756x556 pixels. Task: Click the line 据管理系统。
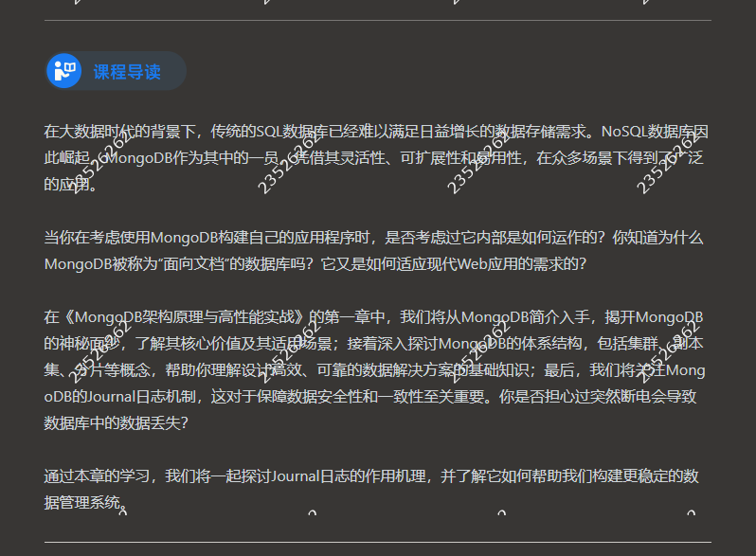click(x=87, y=502)
